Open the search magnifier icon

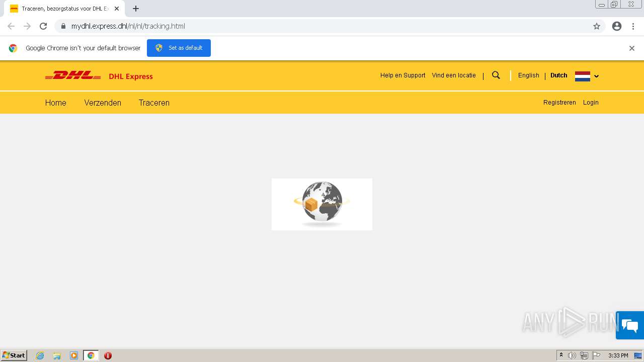(496, 75)
